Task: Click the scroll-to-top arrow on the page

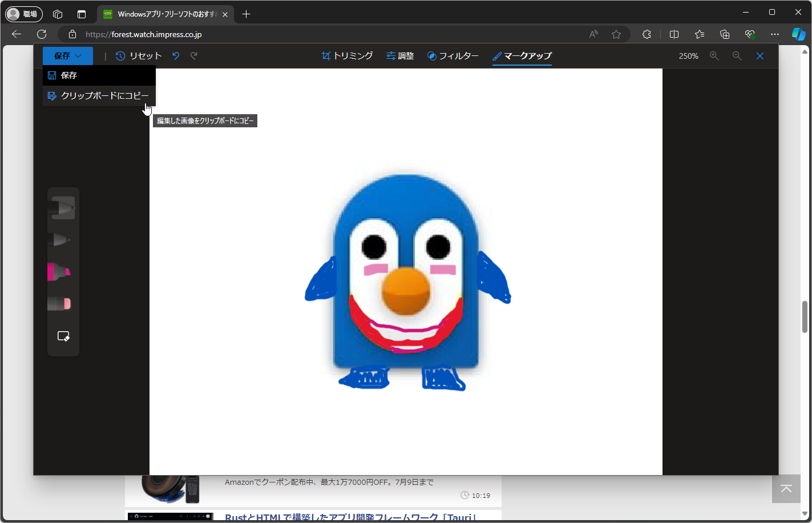Action: (x=786, y=489)
